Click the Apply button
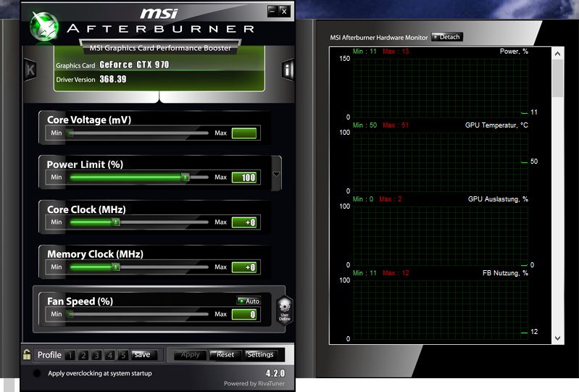579x392 pixels. [190, 355]
